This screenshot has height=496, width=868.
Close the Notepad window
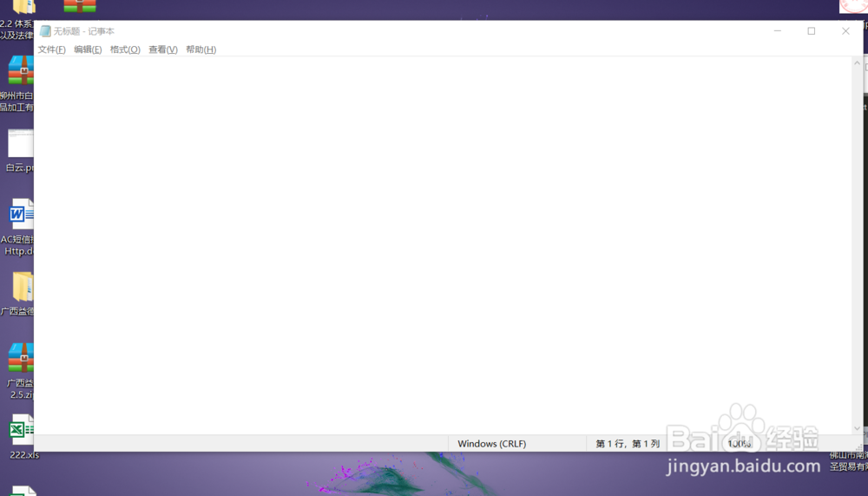845,31
